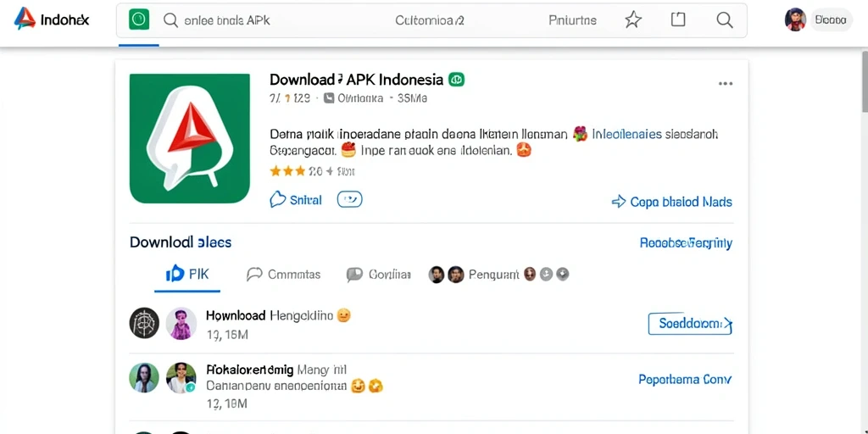Click the reaction face icon right of 'Penguant'
This screenshot has height=434, width=868.
(x=530, y=274)
